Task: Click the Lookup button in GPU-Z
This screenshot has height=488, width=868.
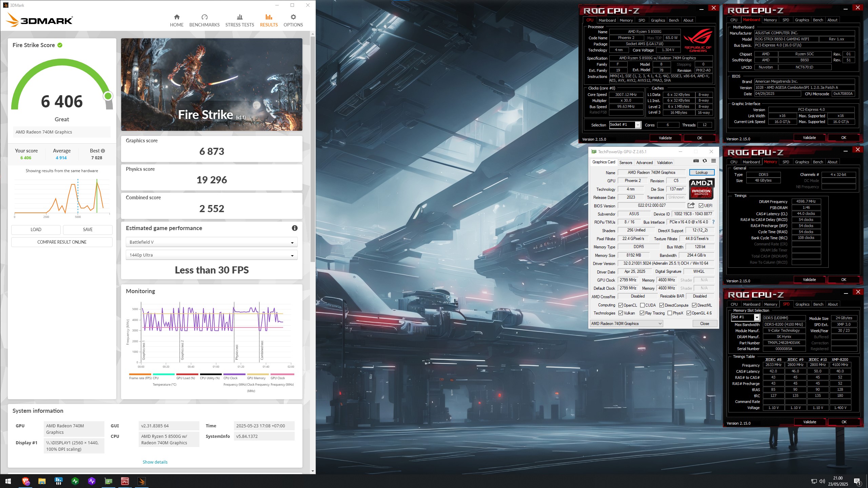Action: click(702, 172)
